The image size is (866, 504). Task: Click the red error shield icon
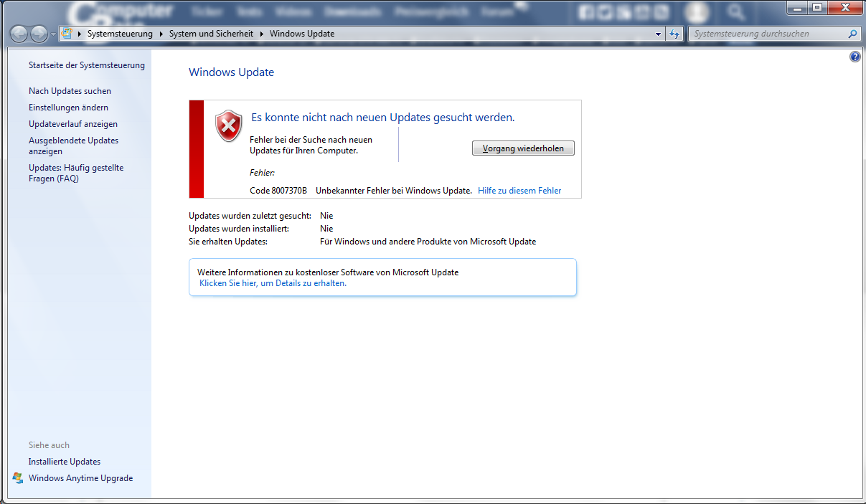click(x=228, y=126)
